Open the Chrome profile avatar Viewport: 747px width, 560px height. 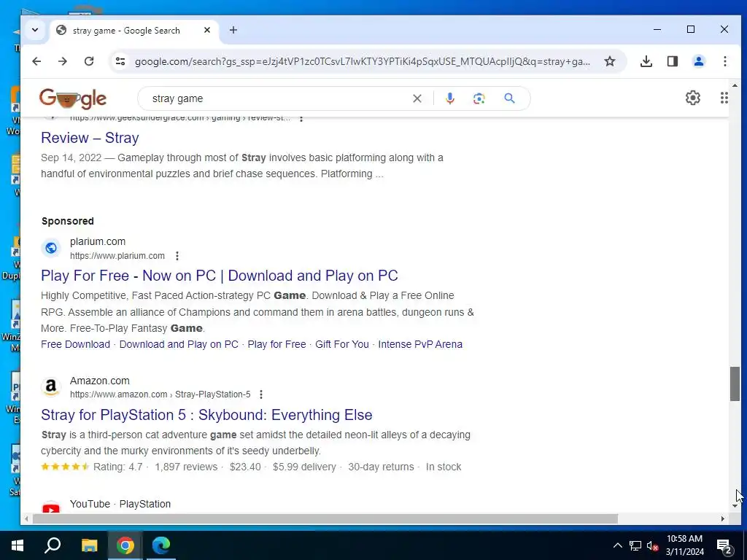tap(698, 61)
